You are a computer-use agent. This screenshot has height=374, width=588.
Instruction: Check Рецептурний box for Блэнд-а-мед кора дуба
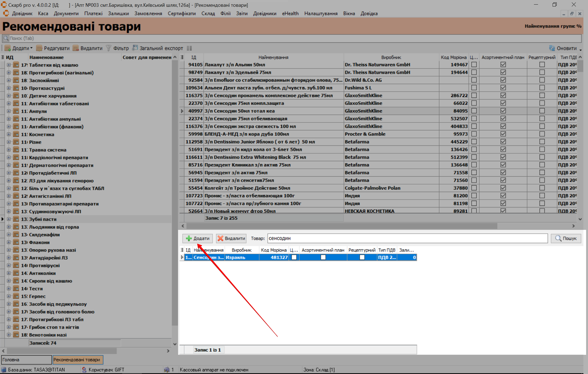542,134
